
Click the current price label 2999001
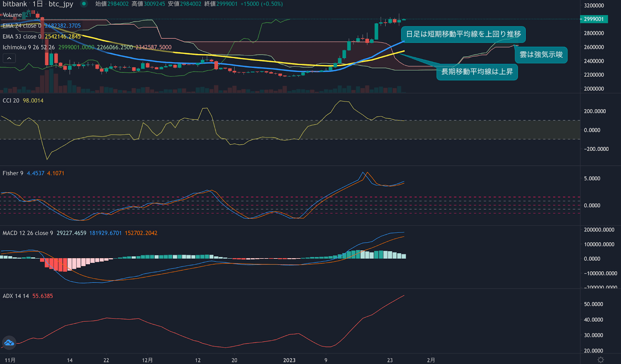click(x=593, y=19)
